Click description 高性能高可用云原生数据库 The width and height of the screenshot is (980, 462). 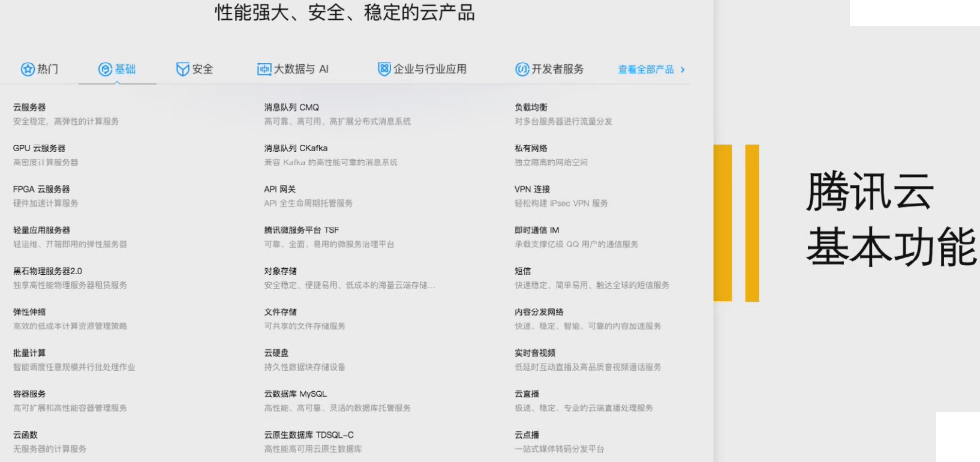pyautogui.click(x=313, y=449)
